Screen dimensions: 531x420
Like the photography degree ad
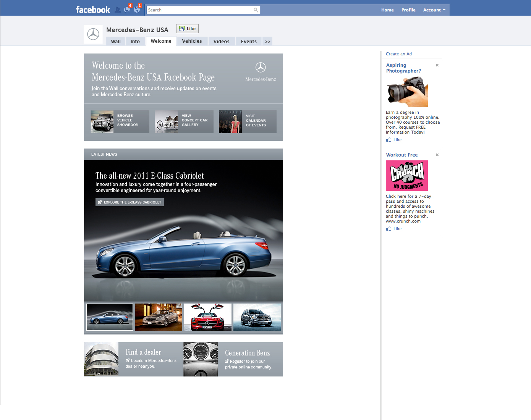394,140
